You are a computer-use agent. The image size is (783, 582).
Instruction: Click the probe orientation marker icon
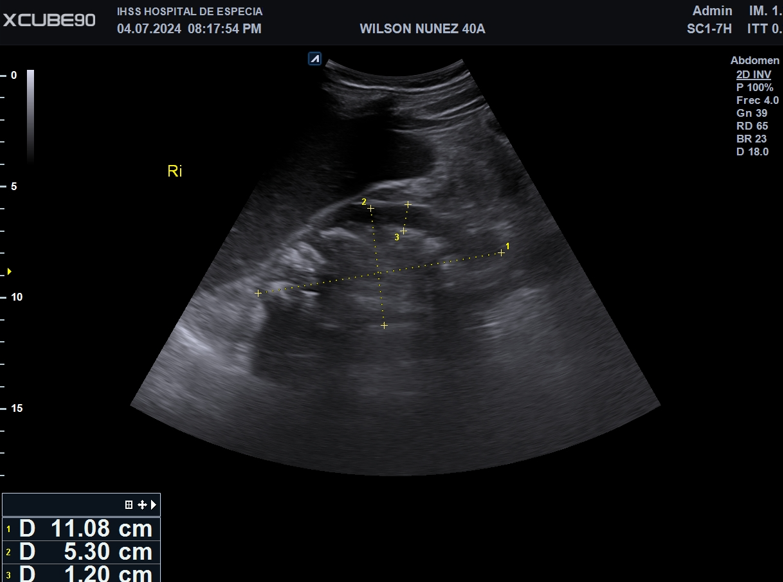315,60
